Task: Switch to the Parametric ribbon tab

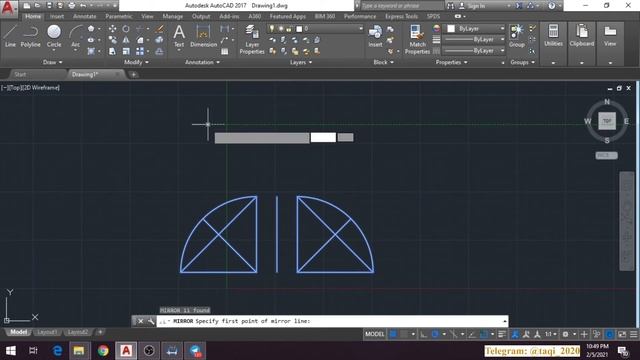Action: click(x=119, y=16)
